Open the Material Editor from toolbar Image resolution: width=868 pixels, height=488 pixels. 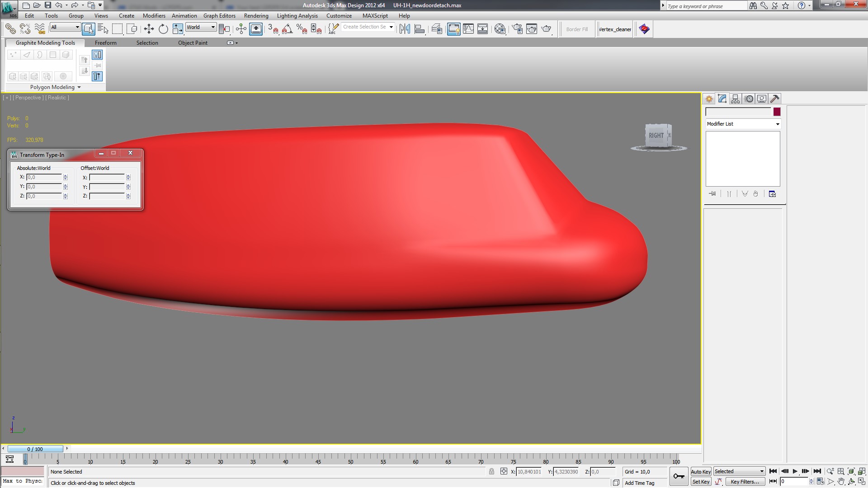pyautogui.click(x=500, y=29)
